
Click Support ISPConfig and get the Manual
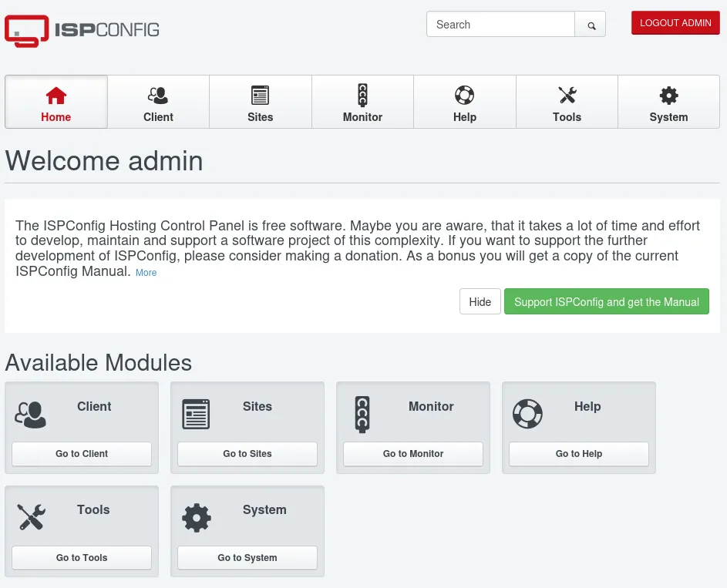pos(607,301)
